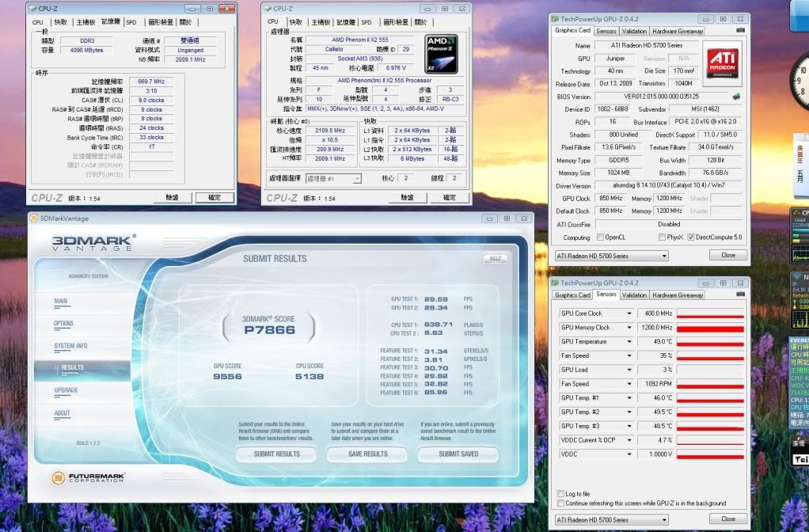Open MAIN section in 3DMark Vantage
The width and height of the screenshot is (809, 532).
click(61, 302)
